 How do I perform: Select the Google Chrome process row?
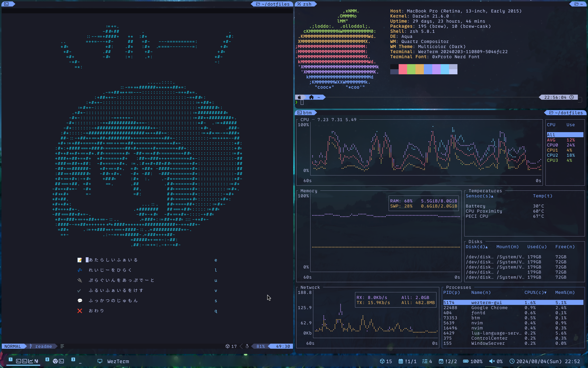(x=513, y=308)
